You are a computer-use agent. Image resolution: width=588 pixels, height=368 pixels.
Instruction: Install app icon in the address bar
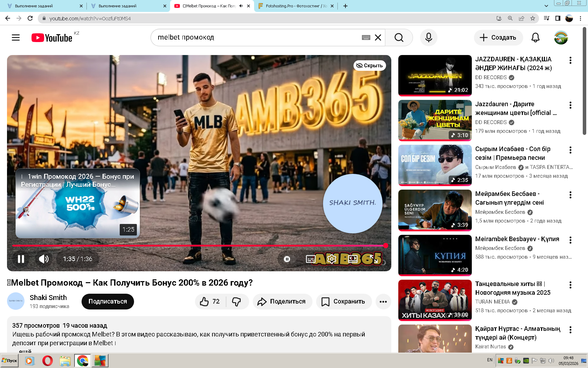499,18
